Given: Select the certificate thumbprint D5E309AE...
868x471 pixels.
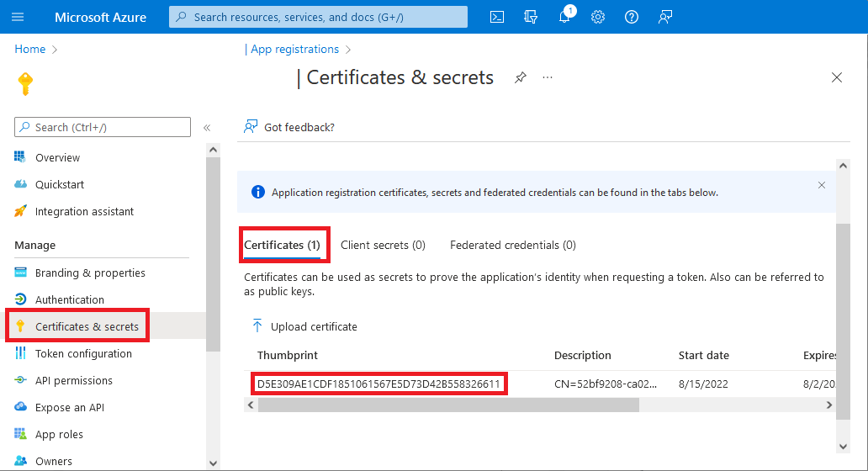Looking at the screenshot, I should (x=378, y=384).
